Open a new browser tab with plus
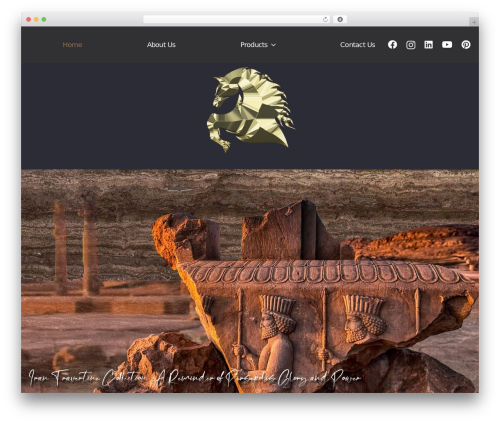The width and height of the screenshot is (500, 423). click(x=474, y=22)
